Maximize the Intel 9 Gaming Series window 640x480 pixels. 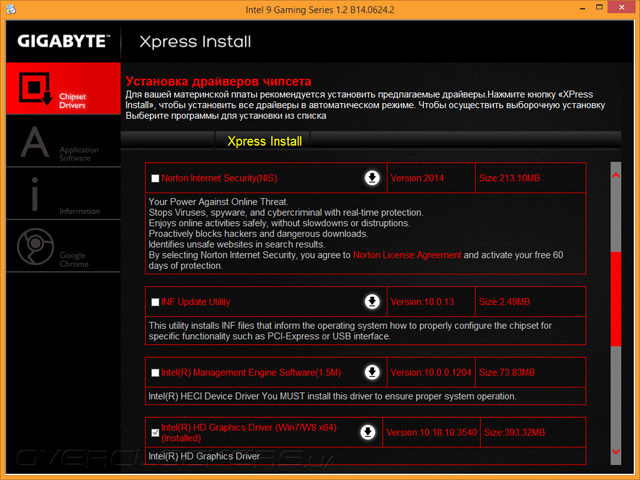[599, 8]
